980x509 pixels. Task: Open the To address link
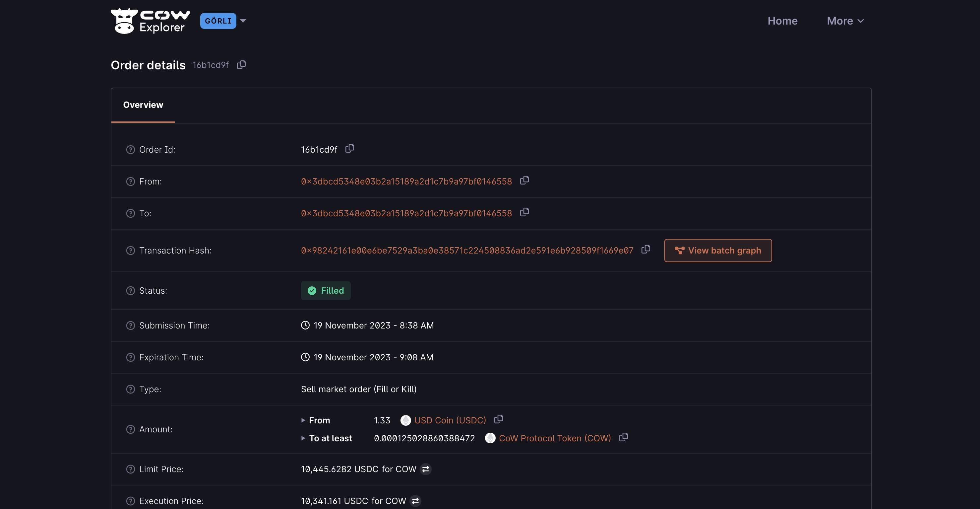[x=406, y=213]
